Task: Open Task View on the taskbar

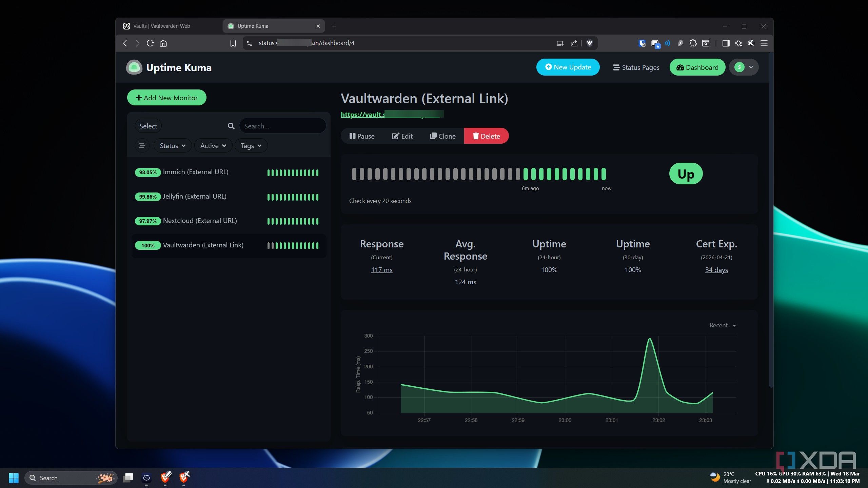Action: [128, 478]
